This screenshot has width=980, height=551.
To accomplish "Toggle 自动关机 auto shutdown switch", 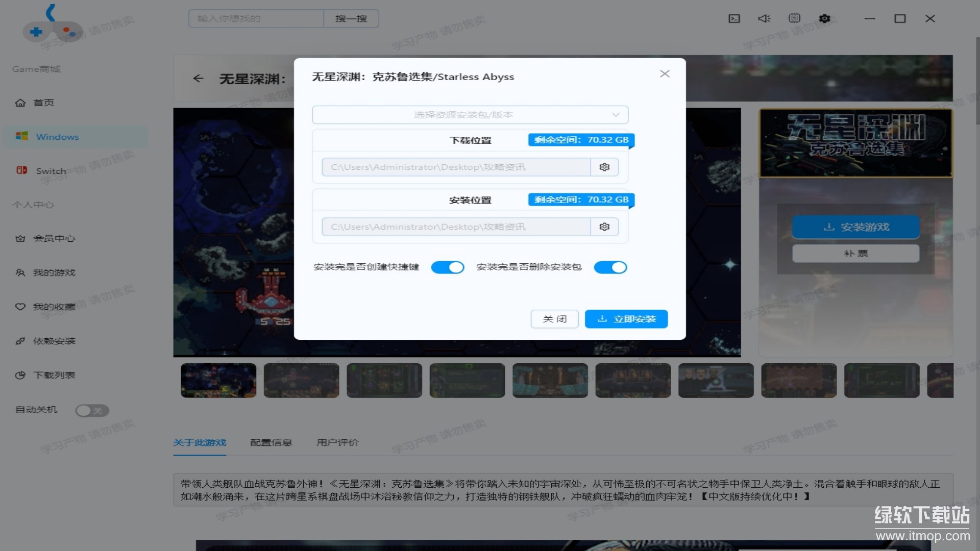I will click(92, 411).
